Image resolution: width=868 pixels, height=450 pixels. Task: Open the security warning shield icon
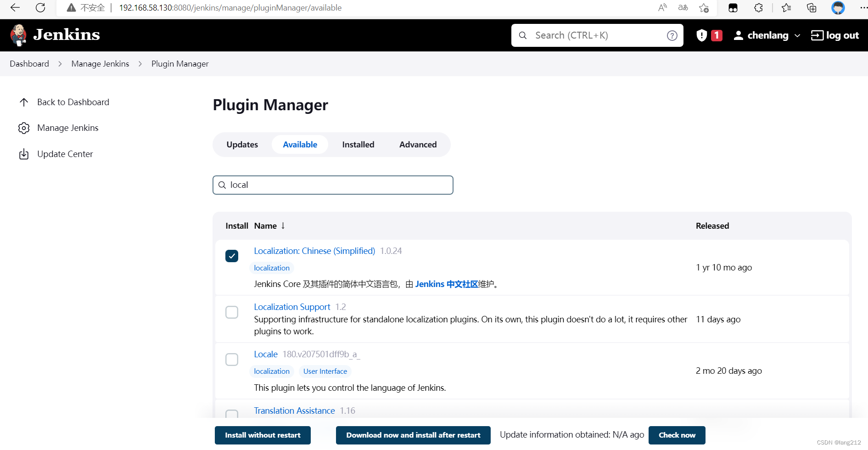701,35
